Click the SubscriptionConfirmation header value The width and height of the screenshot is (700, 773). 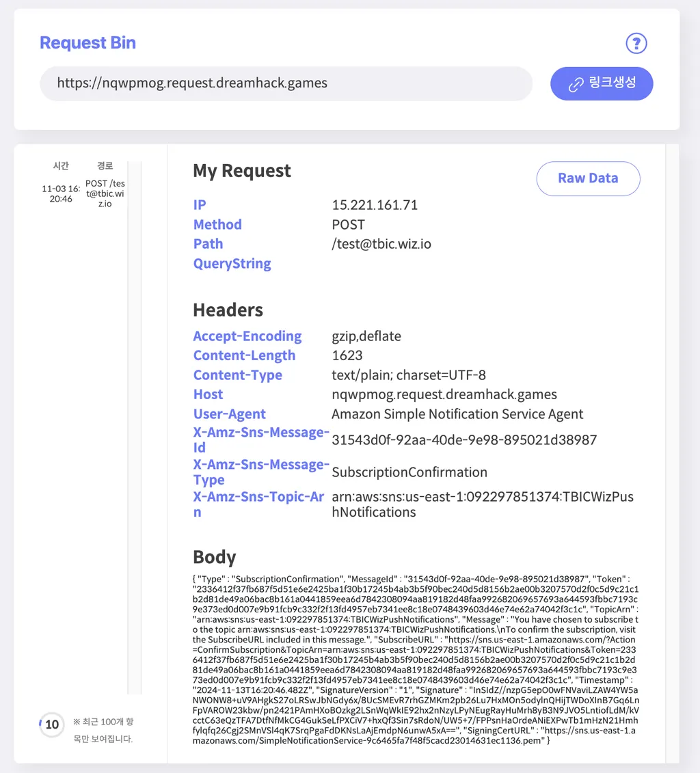(x=409, y=472)
